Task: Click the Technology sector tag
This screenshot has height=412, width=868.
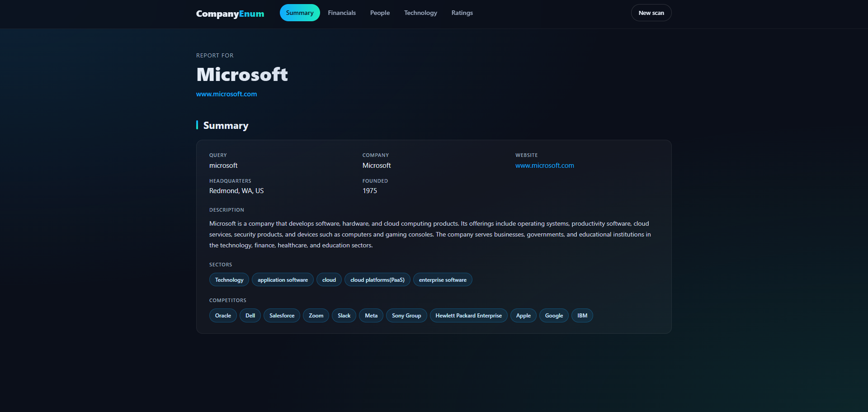Action: click(x=229, y=279)
